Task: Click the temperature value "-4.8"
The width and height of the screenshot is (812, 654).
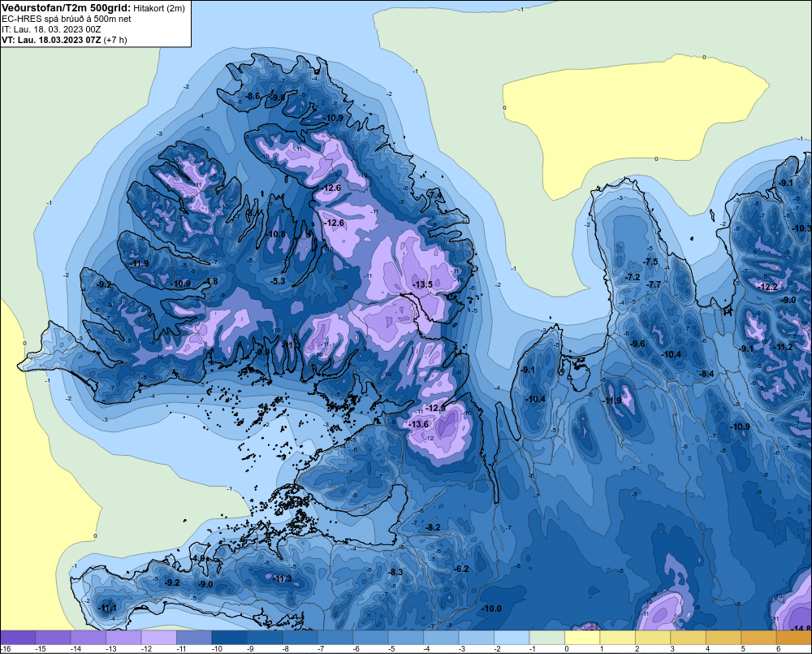Action: (211, 281)
